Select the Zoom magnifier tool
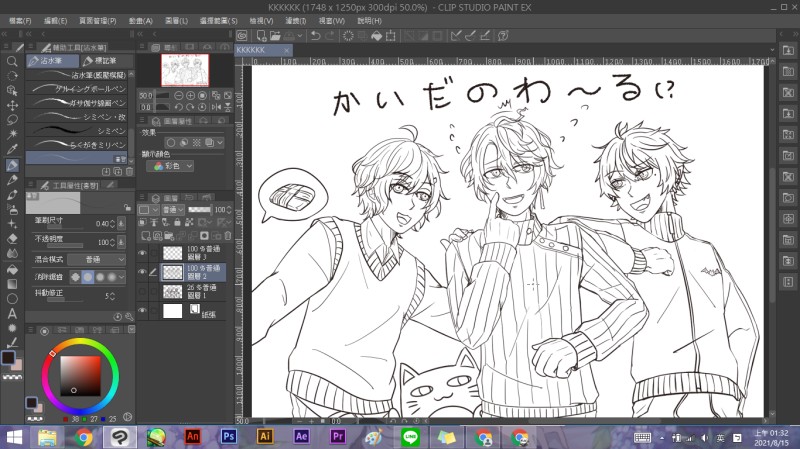The height and width of the screenshot is (449, 800). click(x=12, y=62)
